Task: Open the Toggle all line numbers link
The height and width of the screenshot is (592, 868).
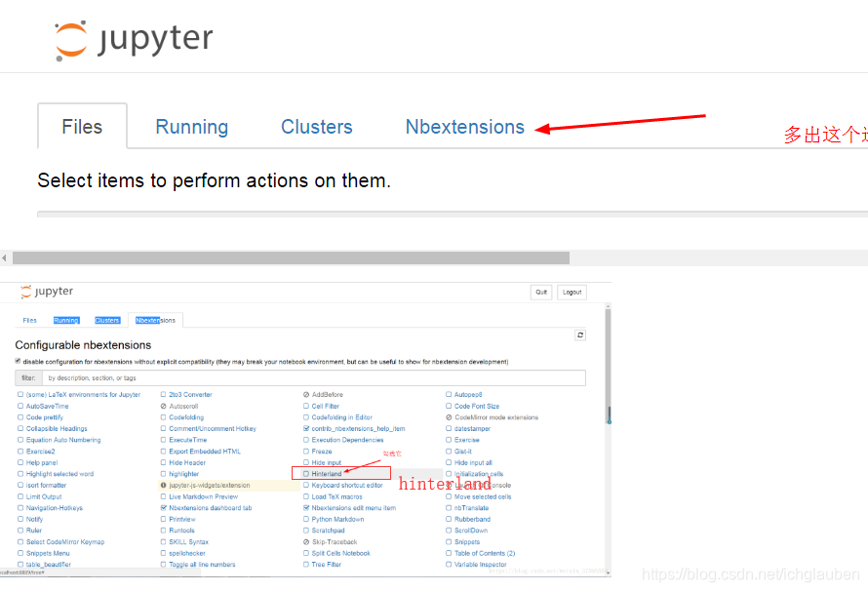Action: click(x=202, y=565)
